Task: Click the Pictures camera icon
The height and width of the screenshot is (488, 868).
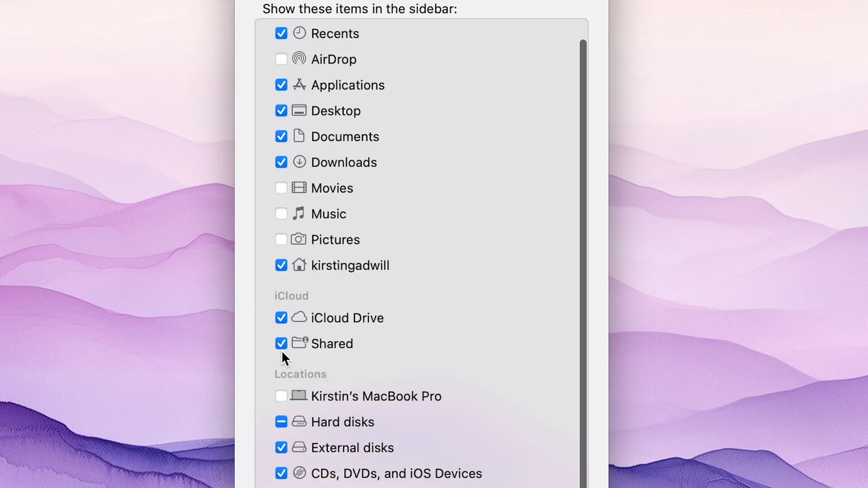Action: (x=298, y=239)
